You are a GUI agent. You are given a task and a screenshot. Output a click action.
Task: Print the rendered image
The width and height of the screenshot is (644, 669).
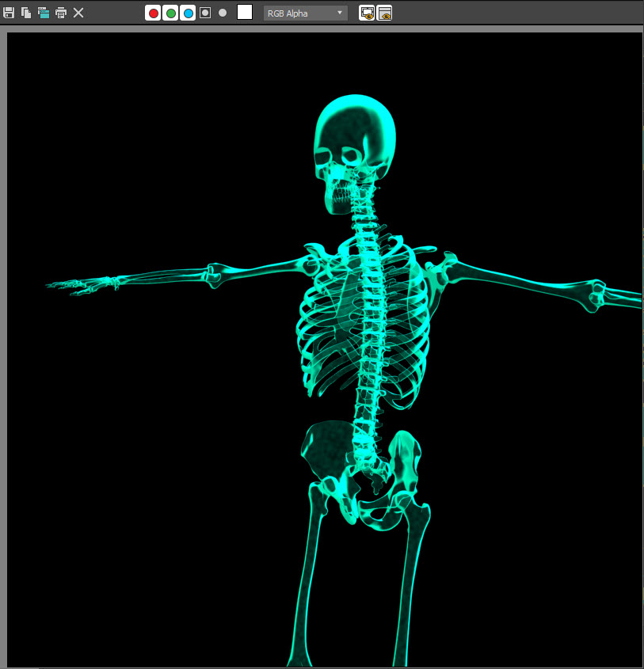pyautogui.click(x=61, y=13)
